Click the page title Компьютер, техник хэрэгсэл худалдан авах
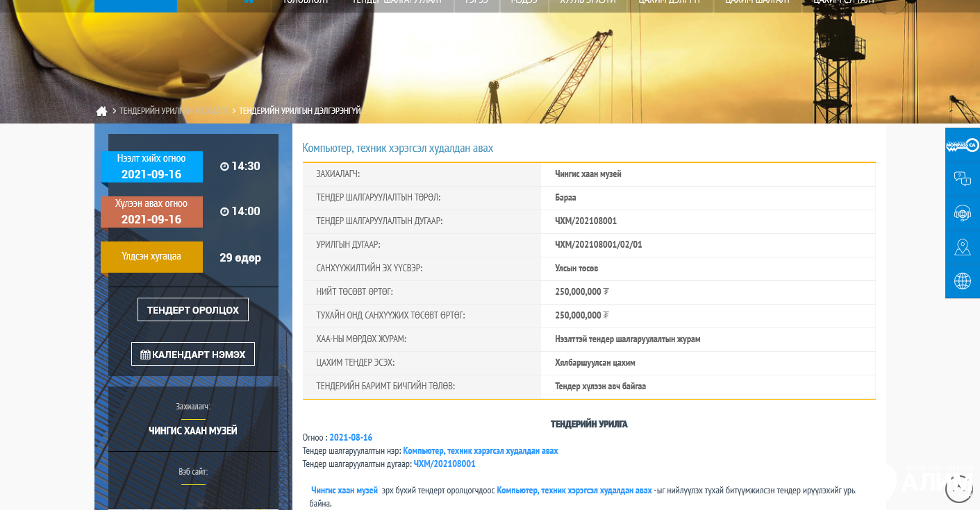980x510 pixels. pyautogui.click(x=397, y=148)
